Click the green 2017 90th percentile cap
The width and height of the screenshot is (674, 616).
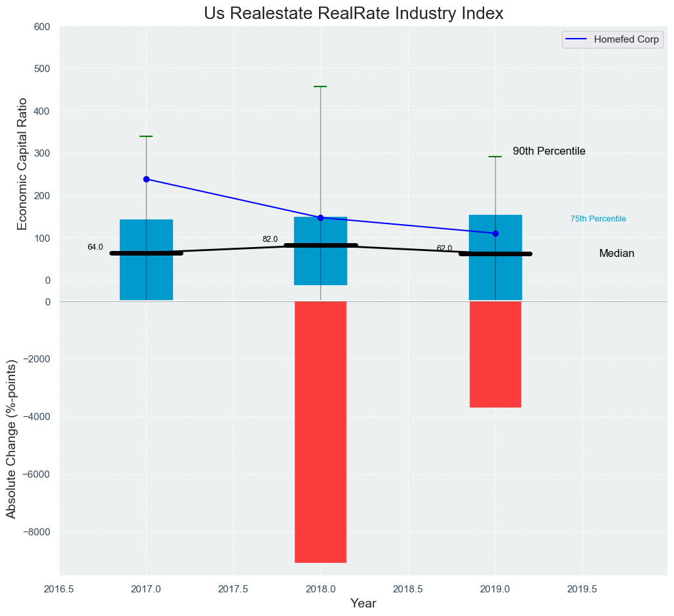[146, 136]
